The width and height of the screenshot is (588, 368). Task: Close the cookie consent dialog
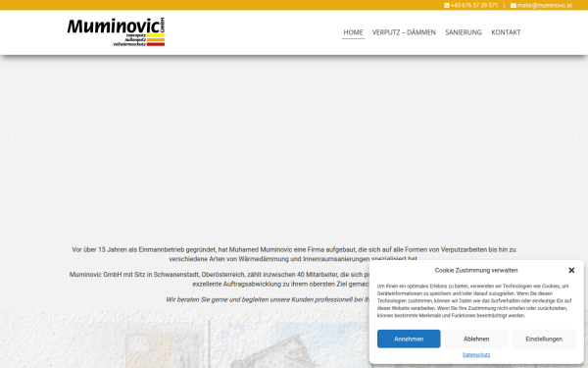coord(571,271)
